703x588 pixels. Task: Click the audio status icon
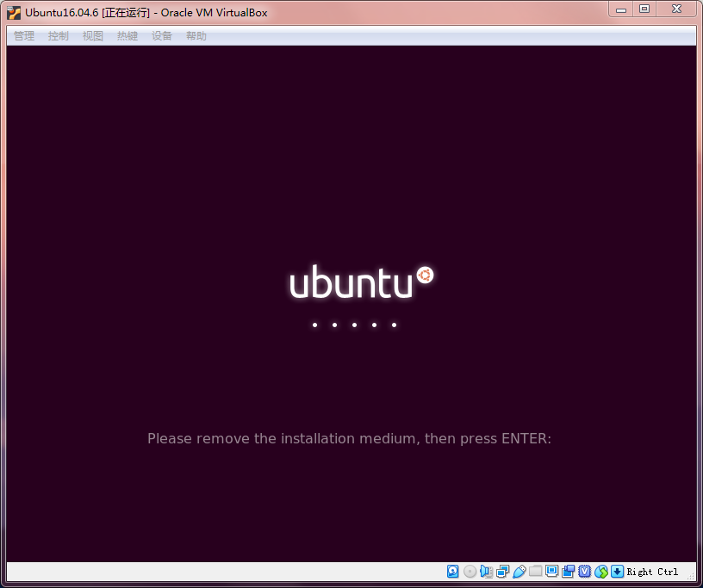(x=487, y=572)
